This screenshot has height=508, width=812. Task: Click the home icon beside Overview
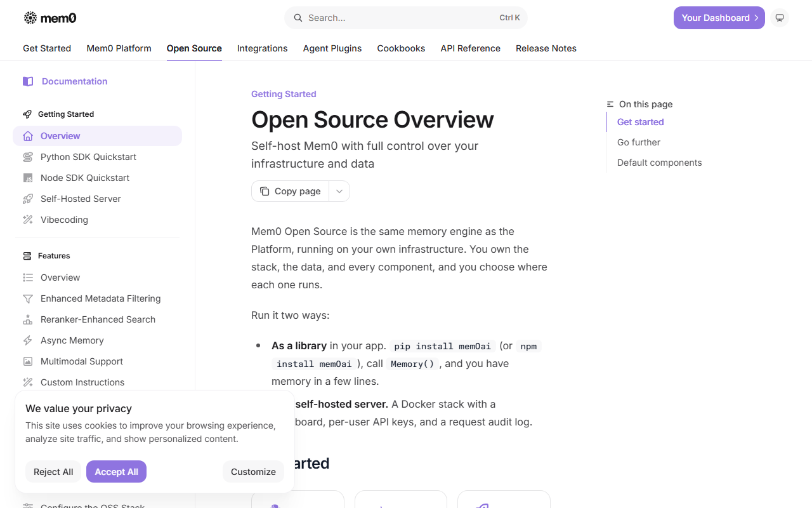pos(28,136)
